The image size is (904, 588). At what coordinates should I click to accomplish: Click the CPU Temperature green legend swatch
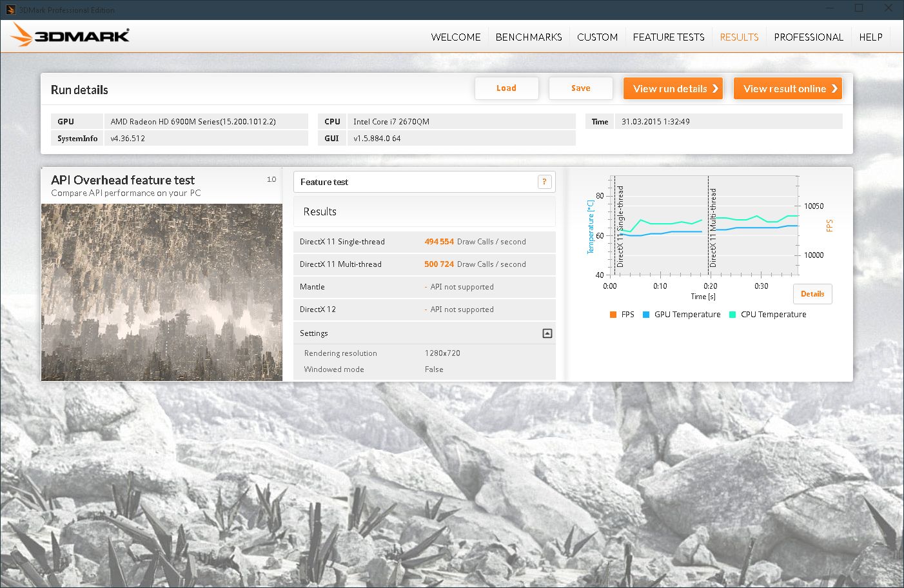tap(732, 315)
